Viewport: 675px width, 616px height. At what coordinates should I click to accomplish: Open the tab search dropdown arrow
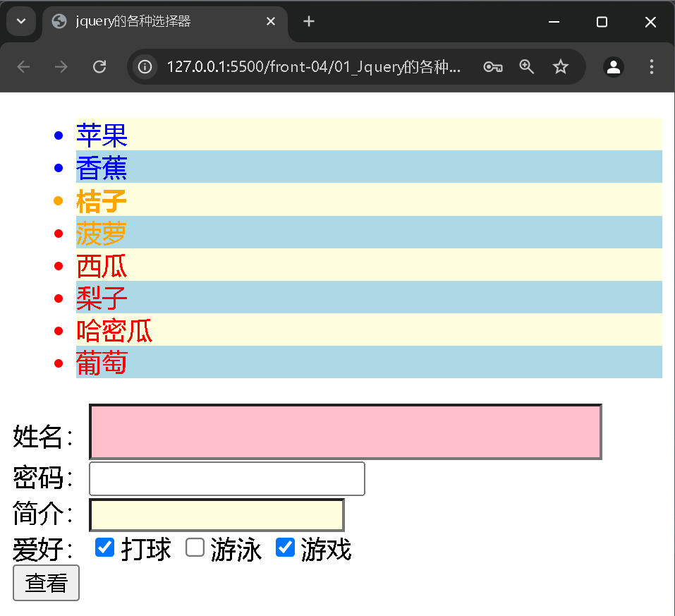(x=21, y=21)
